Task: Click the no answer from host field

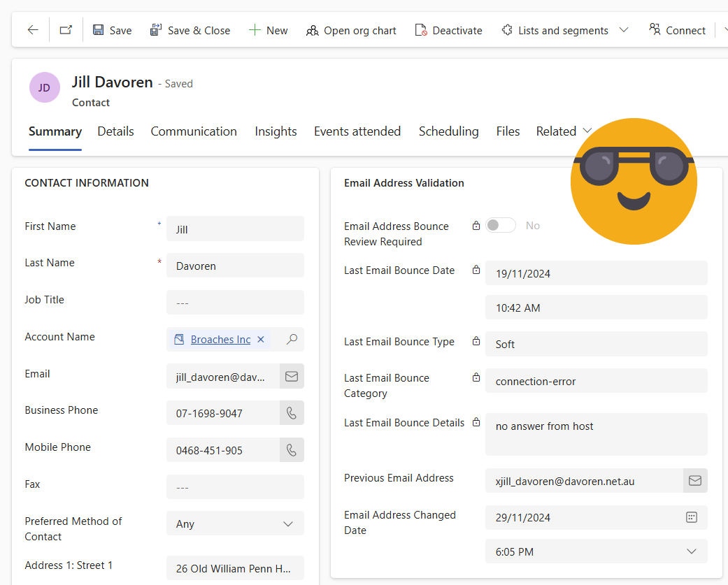Action: pyautogui.click(x=596, y=434)
